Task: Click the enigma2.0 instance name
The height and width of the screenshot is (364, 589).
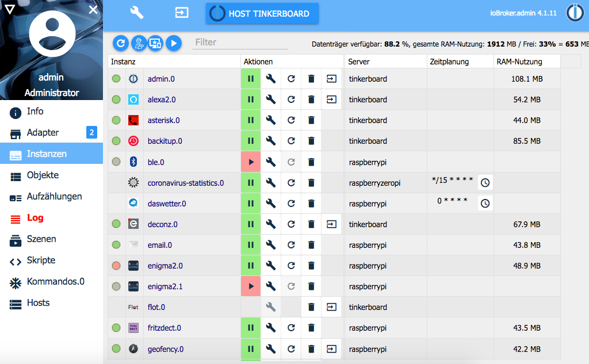Action: [165, 266]
